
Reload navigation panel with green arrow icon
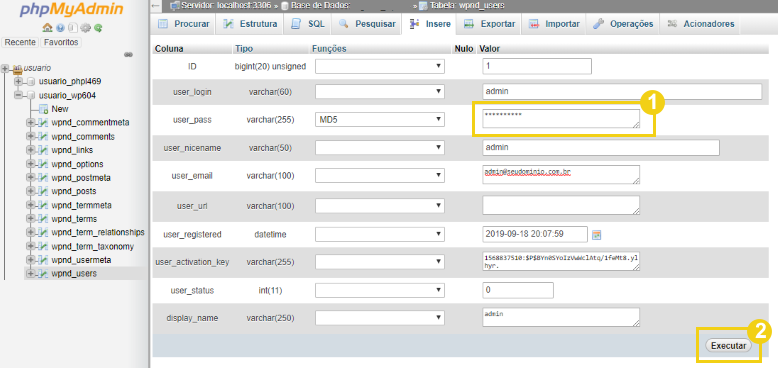click(x=98, y=28)
